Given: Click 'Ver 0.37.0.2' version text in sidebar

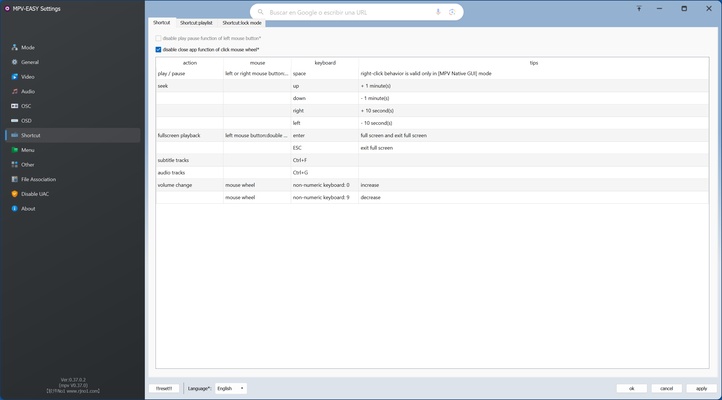Looking at the screenshot, I should click(x=73, y=380).
